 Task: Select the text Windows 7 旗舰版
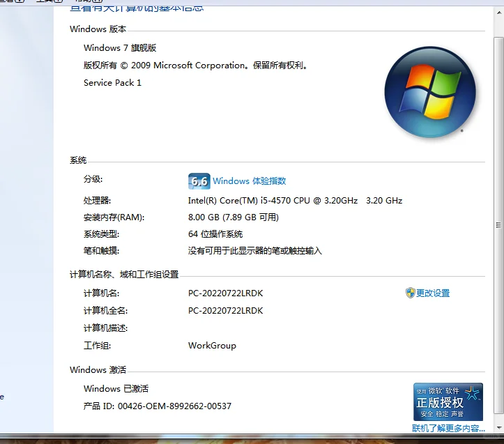(120, 48)
